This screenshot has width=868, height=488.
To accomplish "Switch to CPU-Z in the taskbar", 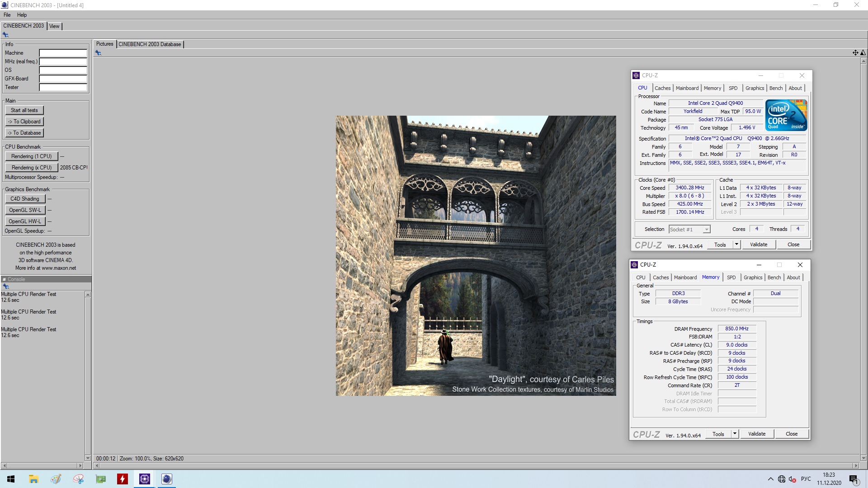I will coord(145,479).
